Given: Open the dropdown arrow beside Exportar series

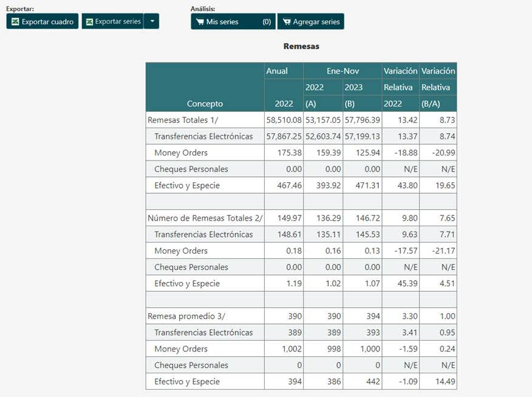Looking at the screenshot, I should pyautogui.click(x=152, y=22).
